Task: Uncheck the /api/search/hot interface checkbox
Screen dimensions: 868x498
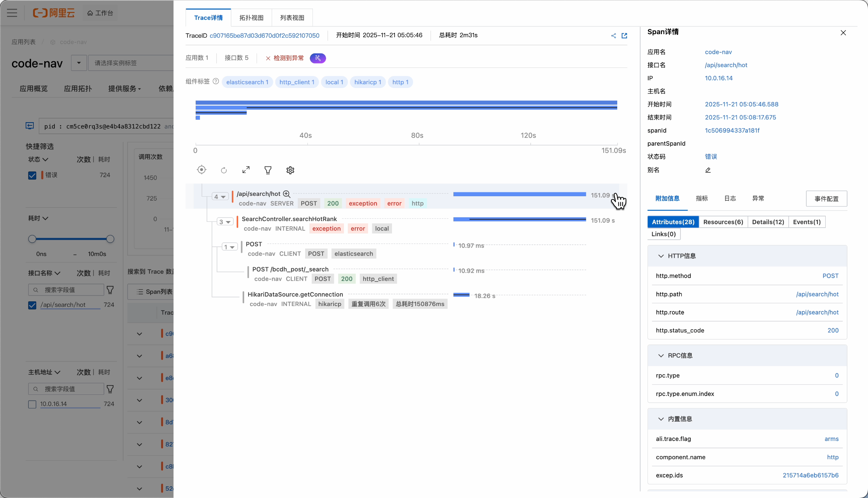Action: 32,305
